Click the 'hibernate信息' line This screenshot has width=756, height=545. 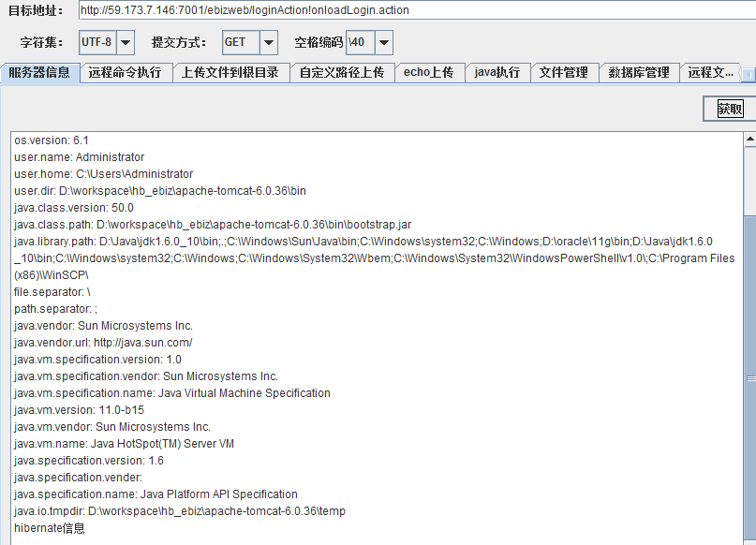coord(49,528)
